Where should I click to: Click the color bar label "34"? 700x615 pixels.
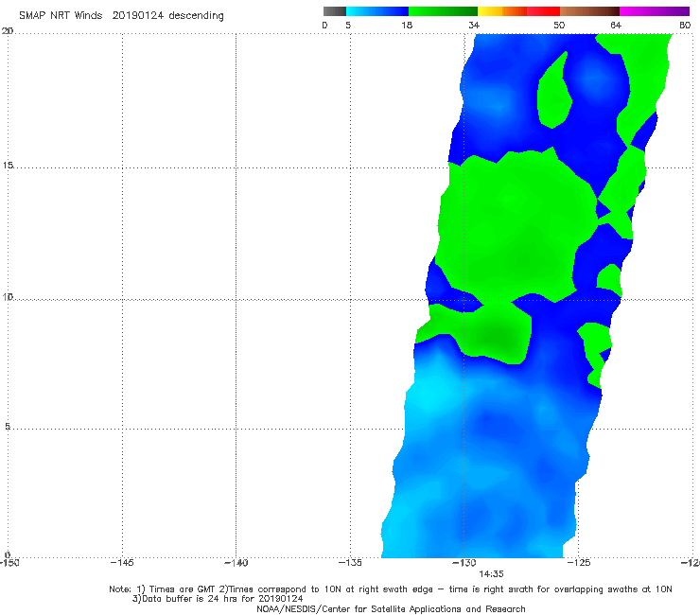(x=474, y=25)
